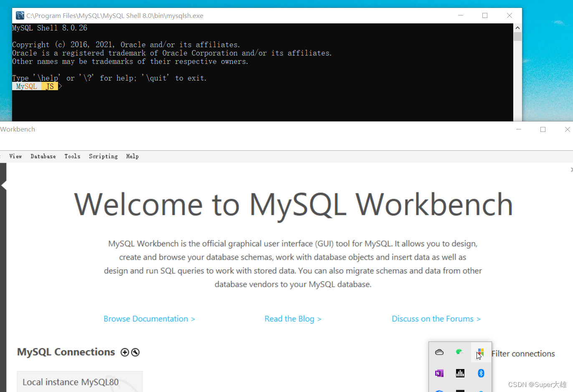This screenshot has height=392, width=573.
Task: Click 'Welcome to MySQL Workbench' heading
Action: point(293,205)
